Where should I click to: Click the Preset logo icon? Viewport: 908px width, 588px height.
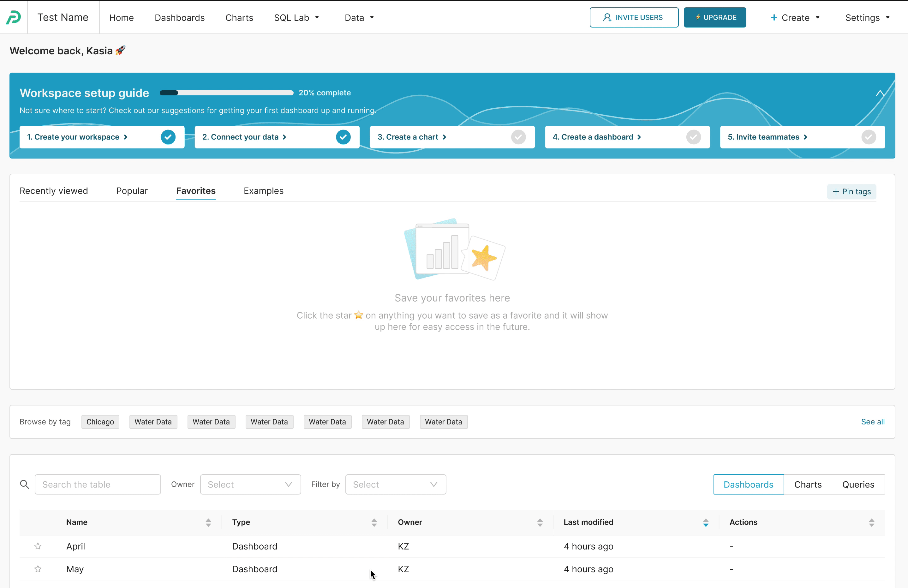[x=14, y=17]
